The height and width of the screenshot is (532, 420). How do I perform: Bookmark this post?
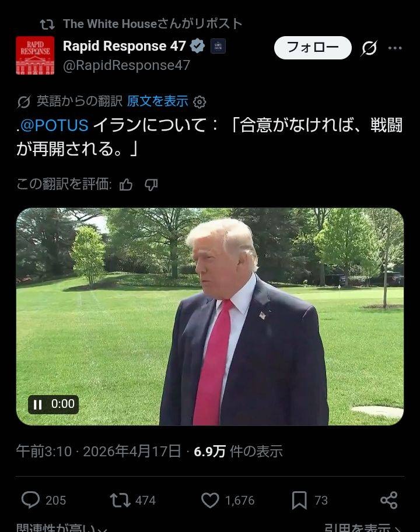299,500
